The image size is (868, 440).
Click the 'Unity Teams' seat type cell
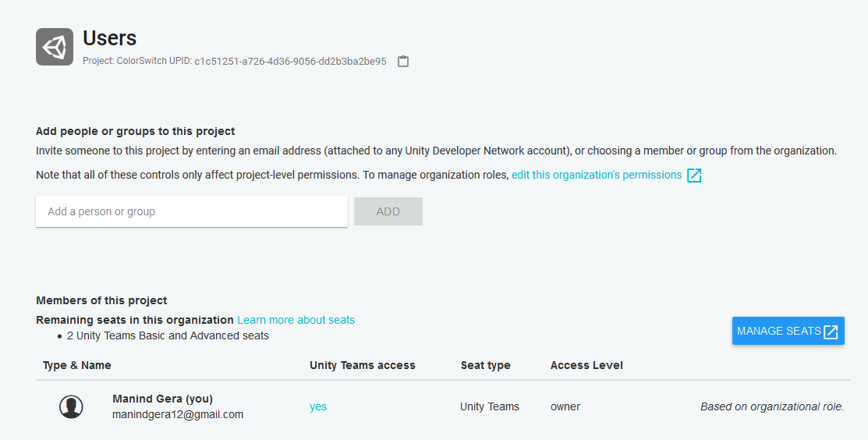click(x=489, y=406)
